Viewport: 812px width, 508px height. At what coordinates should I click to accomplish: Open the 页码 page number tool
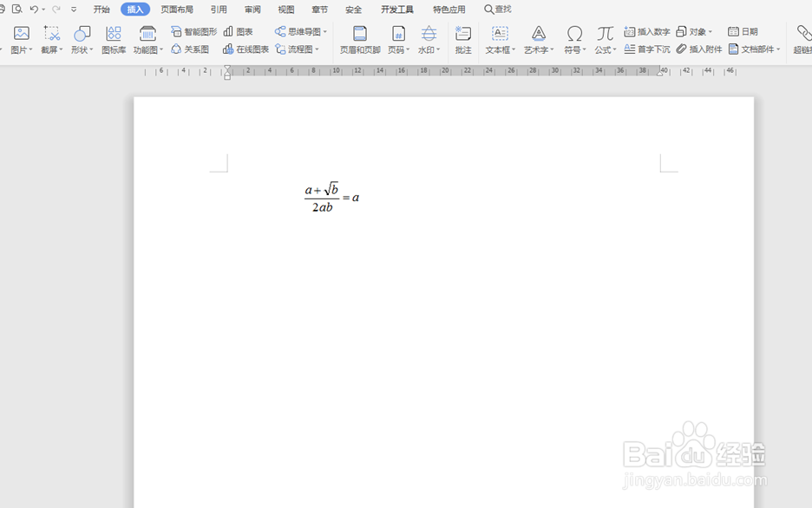[398, 40]
